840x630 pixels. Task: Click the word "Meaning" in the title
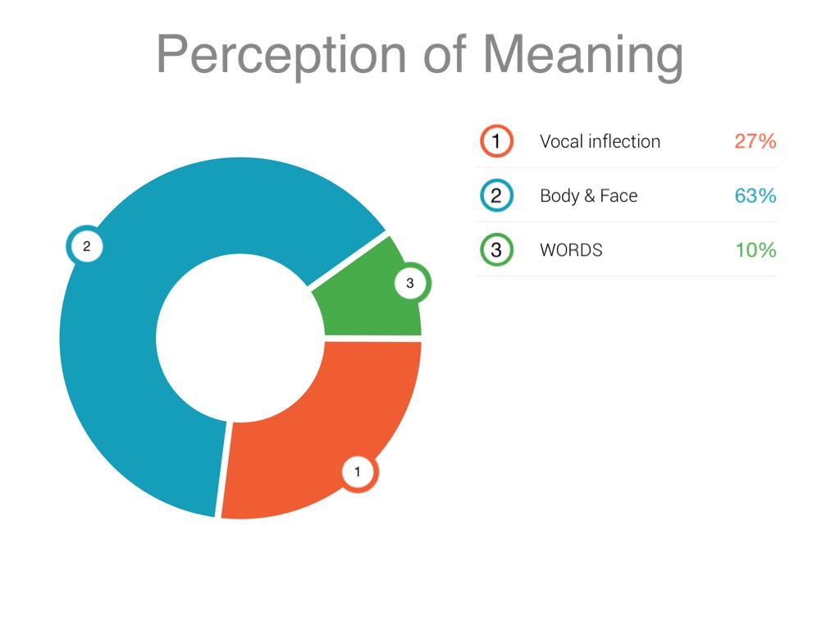click(x=583, y=56)
